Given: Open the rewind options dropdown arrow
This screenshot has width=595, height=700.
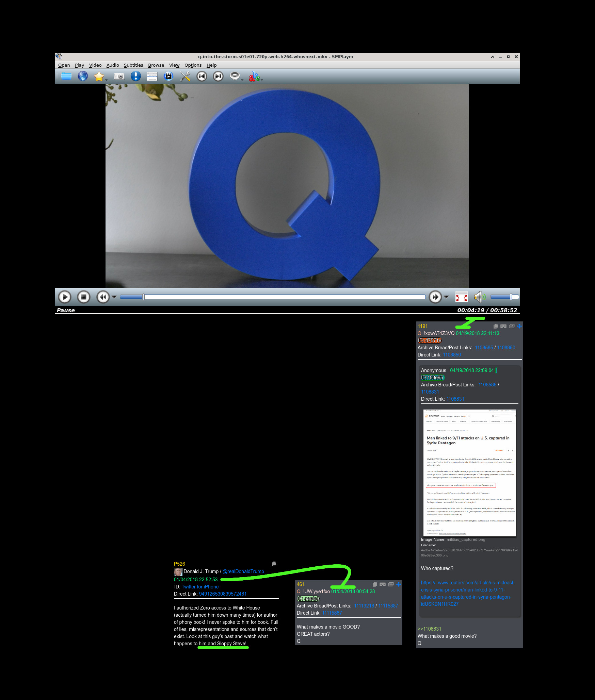Looking at the screenshot, I should pyautogui.click(x=114, y=297).
